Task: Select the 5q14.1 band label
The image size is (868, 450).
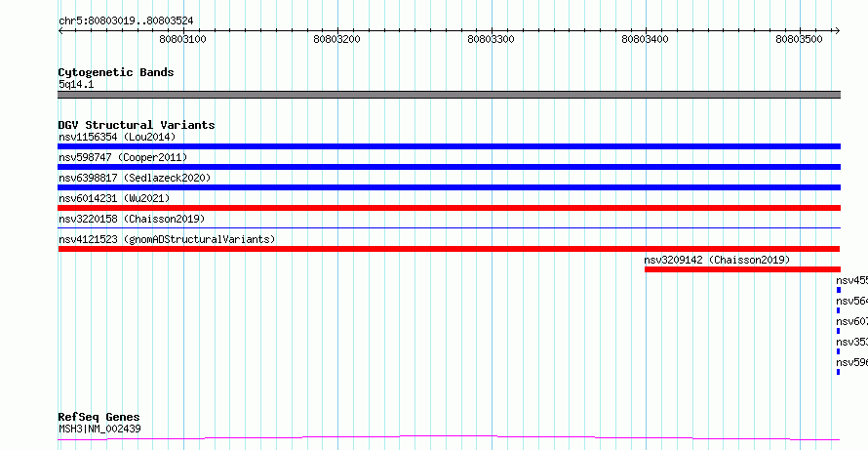Action: click(x=76, y=84)
